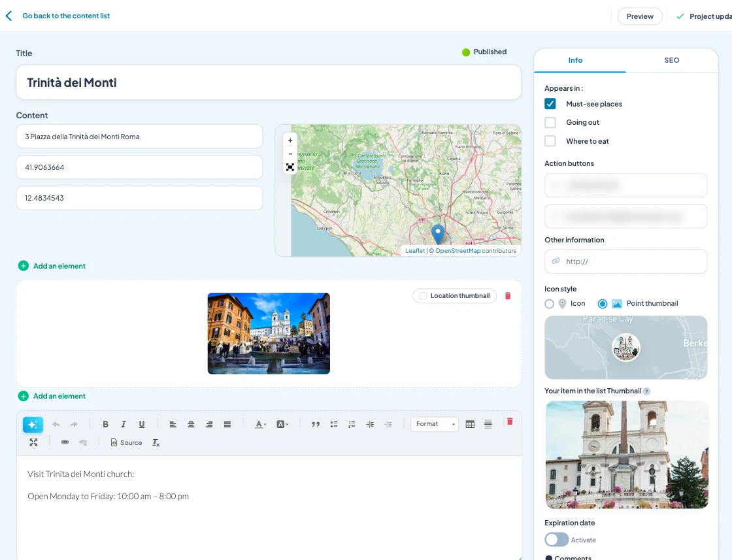Click the Preview button

pos(640,16)
